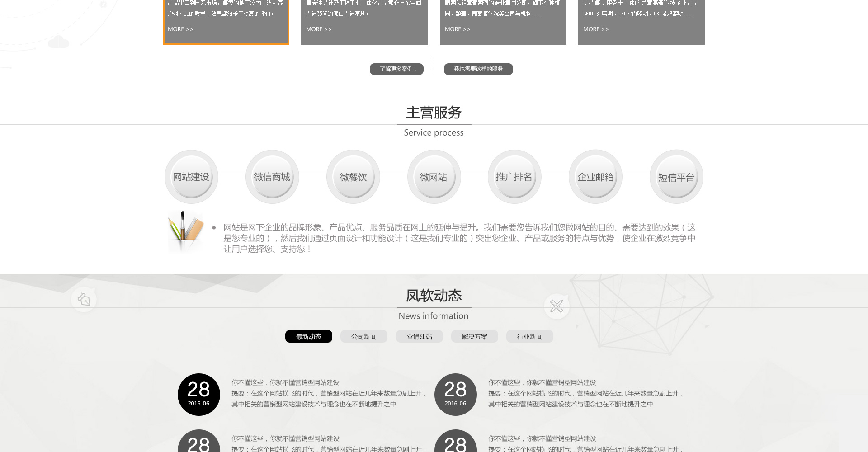
Task: Switch to the 最新动态 tab
Action: (x=308, y=336)
